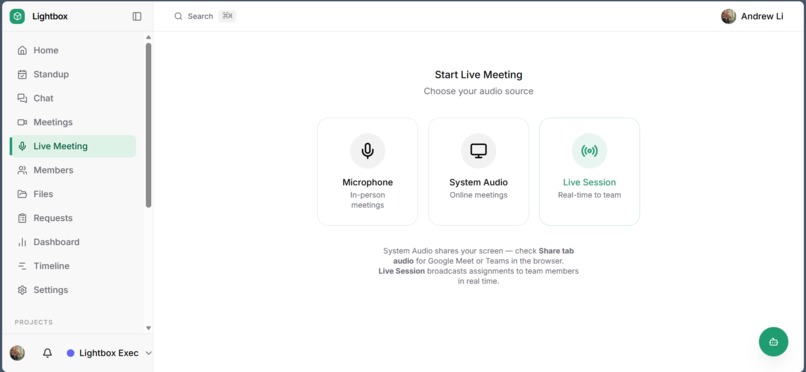
Task: Open the assistant bot floating button
Action: [774, 342]
